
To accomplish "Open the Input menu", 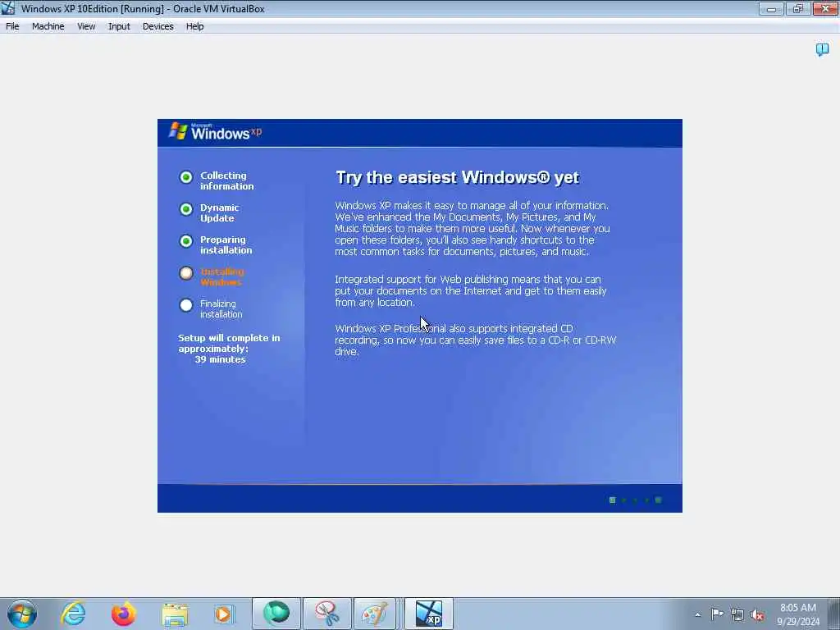I will [x=119, y=26].
